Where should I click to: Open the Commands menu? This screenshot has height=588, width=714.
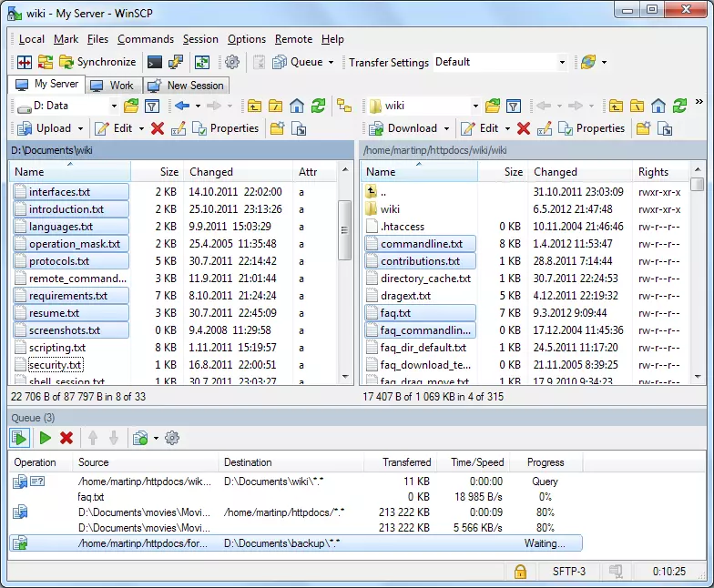coord(146,39)
